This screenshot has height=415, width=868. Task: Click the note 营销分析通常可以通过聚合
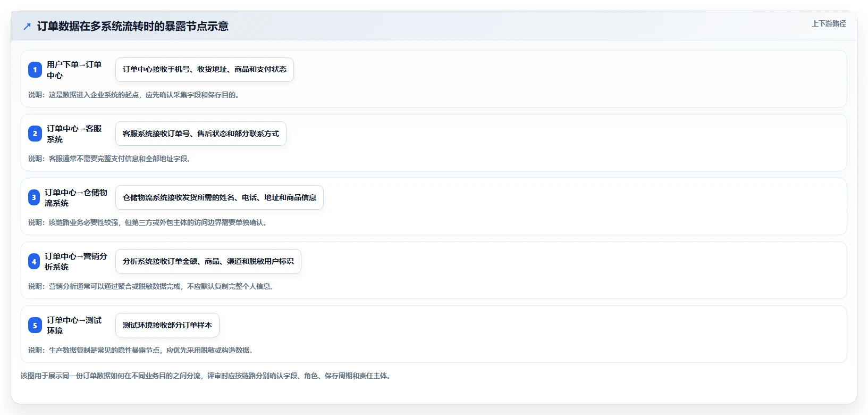tap(152, 286)
